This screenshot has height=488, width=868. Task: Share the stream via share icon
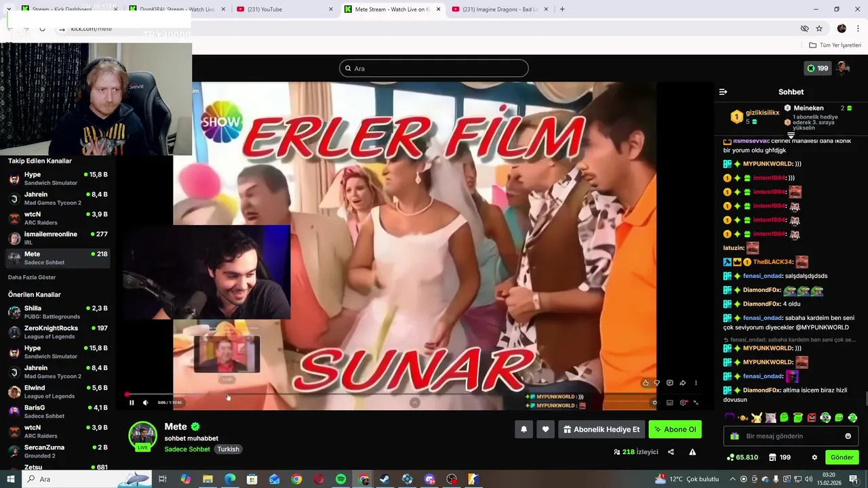click(671, 452)
